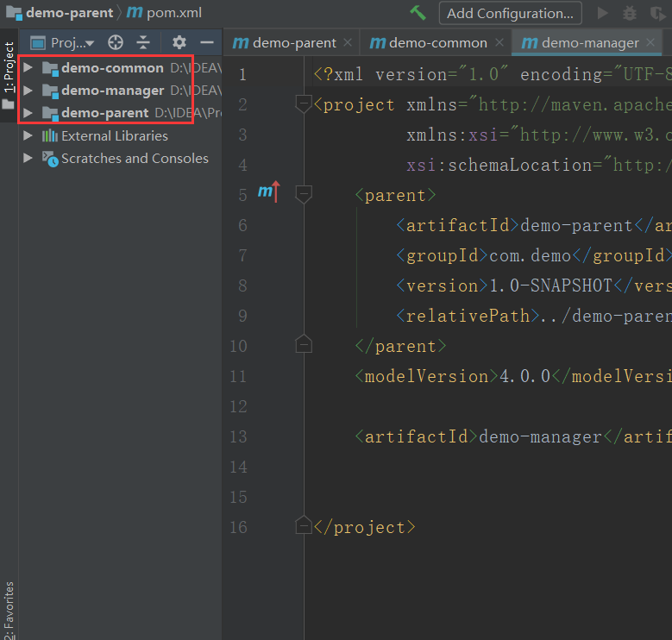Click Run with Coverage icon

point(657,13)
